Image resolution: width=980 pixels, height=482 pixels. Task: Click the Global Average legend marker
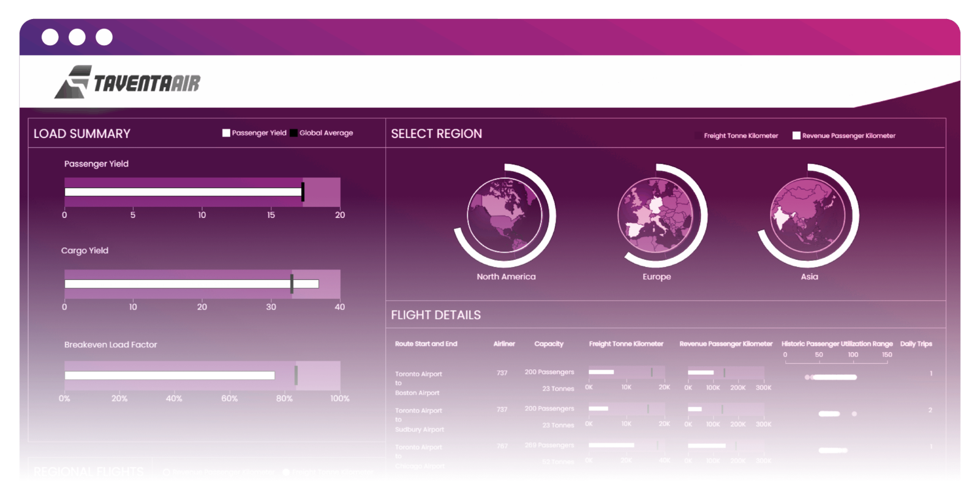click(294, 133)
